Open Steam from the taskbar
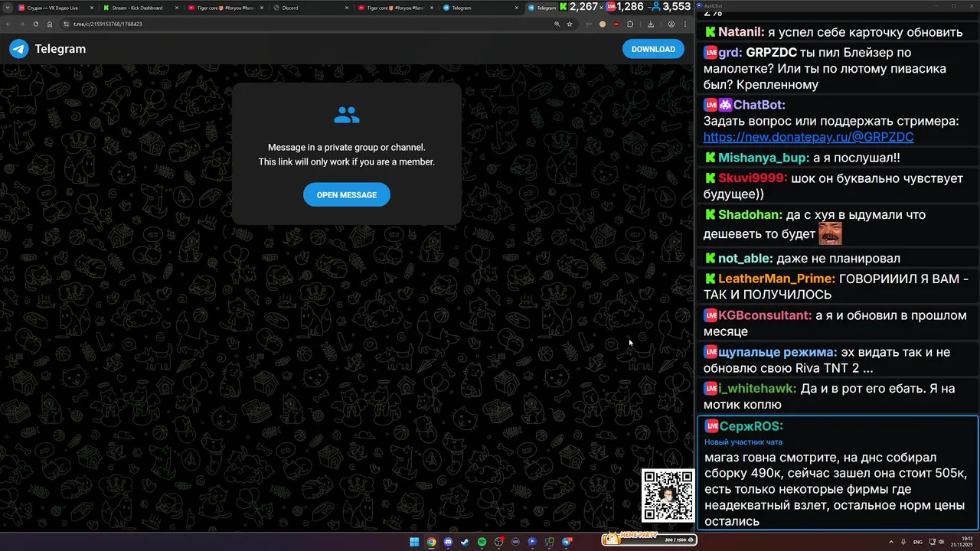The width and height of the screenshot is (980, 551). pos(465,542)
